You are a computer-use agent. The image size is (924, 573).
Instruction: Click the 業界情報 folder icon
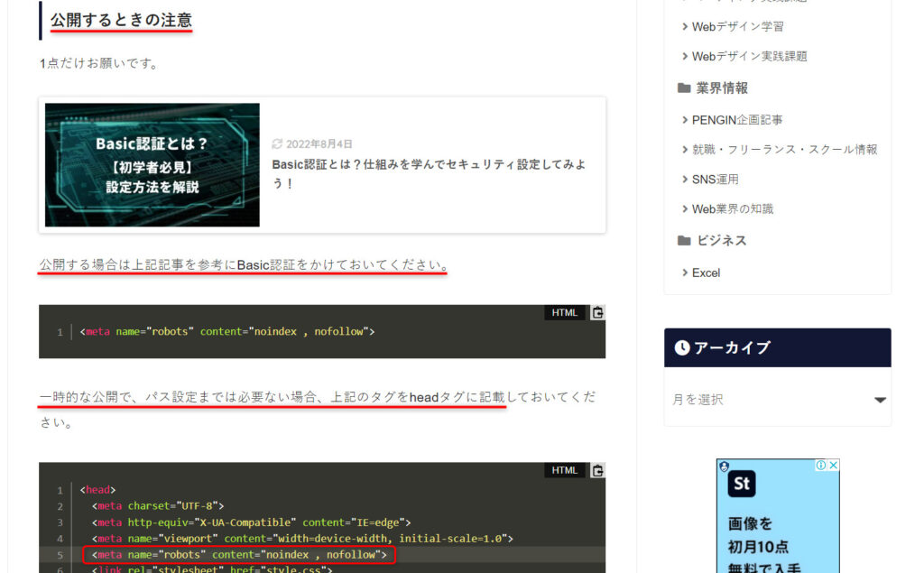[684, 88]
